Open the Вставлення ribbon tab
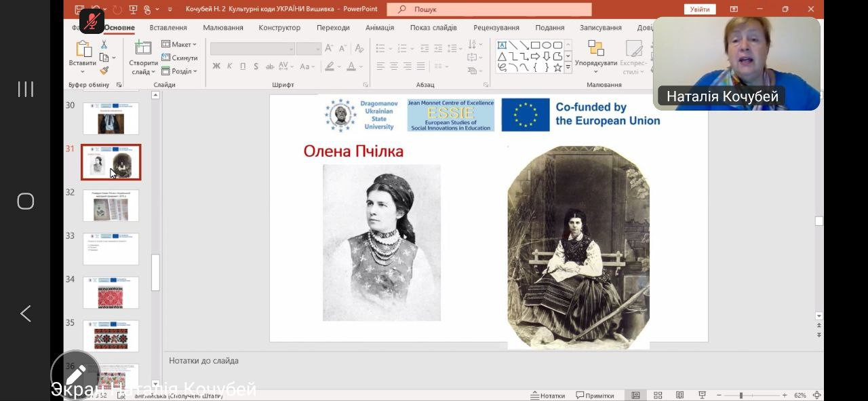868x401 pixels. click(x=168, y=28)
